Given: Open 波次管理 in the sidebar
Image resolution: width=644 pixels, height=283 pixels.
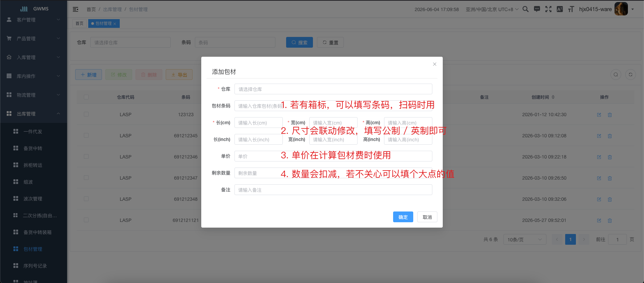Looking at the screenshot, I should [34, 199].
